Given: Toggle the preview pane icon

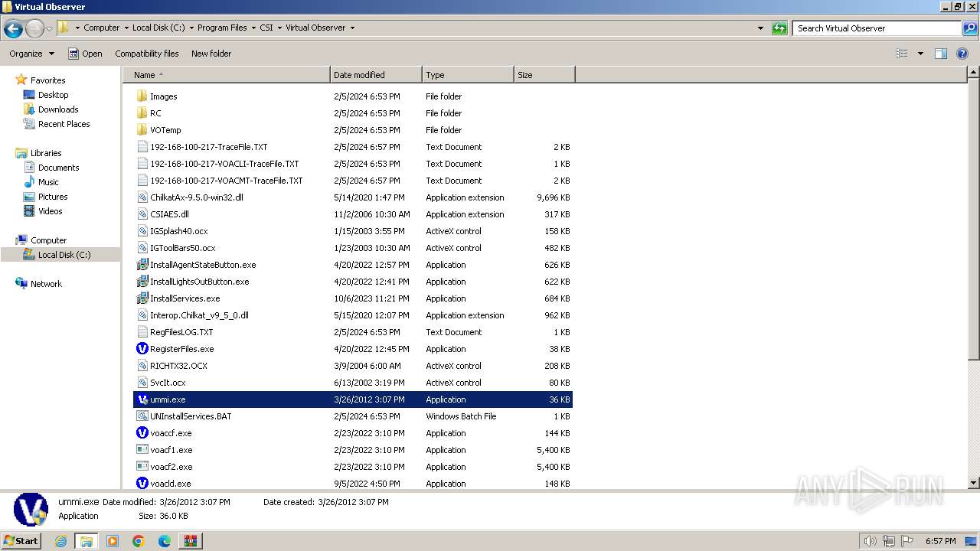Looking at the screenshot, I should (941, 54).
